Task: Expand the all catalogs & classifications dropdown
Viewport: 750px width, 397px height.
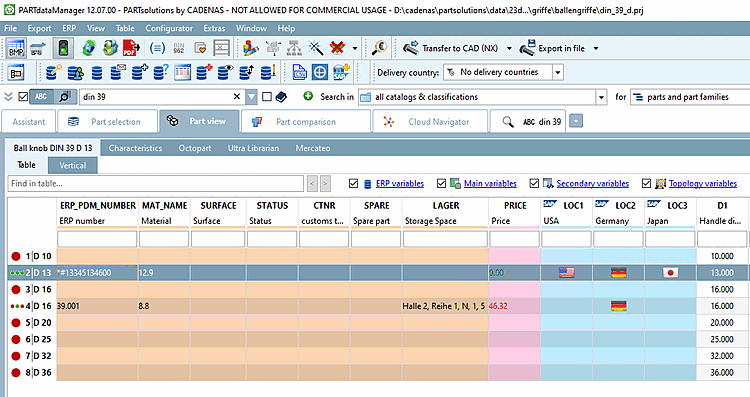Action: [601, 97]
